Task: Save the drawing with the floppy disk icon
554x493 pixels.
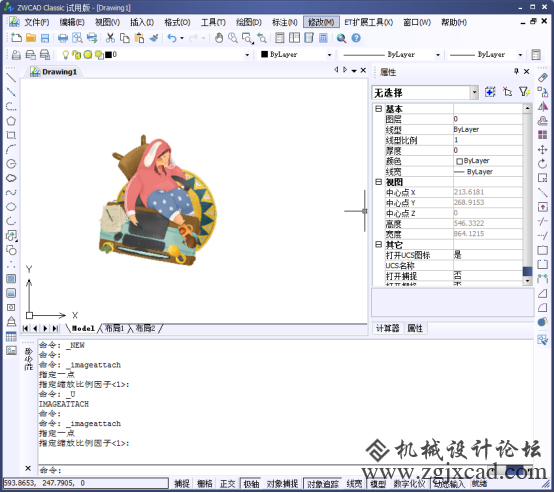Action: tap(45, 38)
